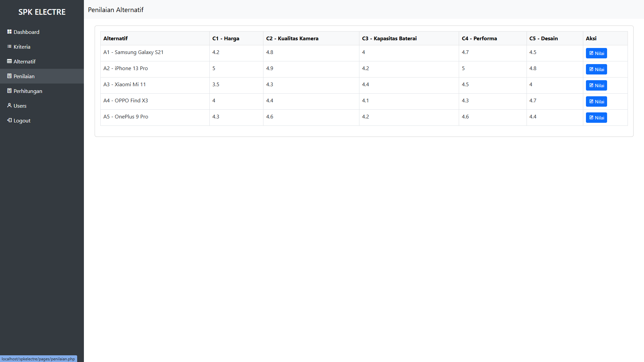
Task: Click 'C3 - Kapasitas Baterai' column header
Action: [409, 38]
